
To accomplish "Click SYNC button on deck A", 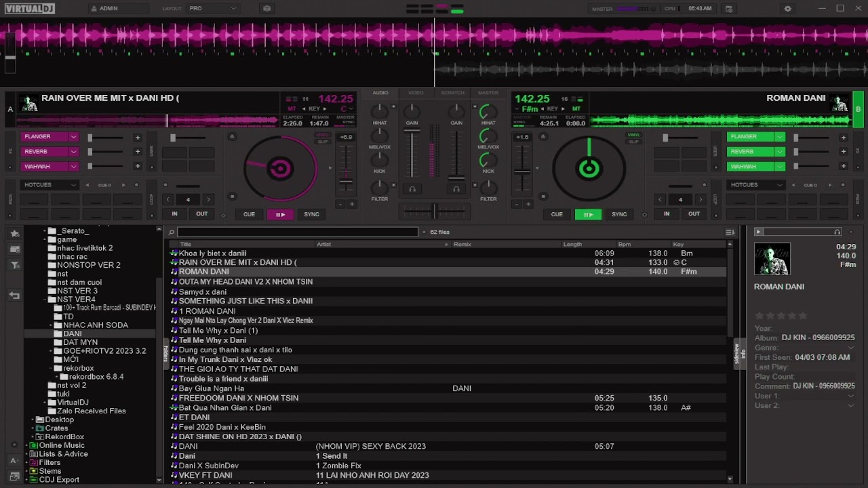I will 311,214.
